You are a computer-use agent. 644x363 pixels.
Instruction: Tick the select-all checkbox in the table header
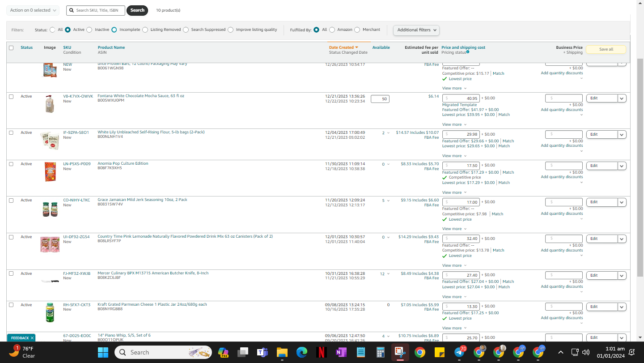(11, 48)
